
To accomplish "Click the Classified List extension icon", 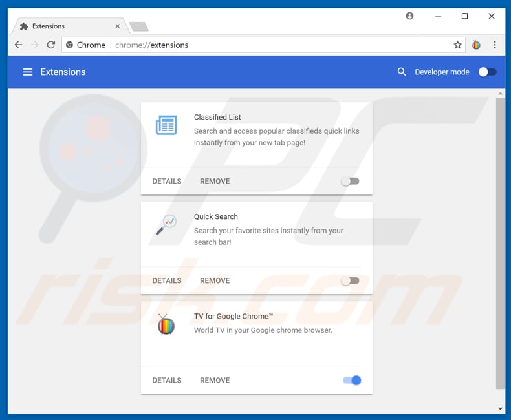I will pos(166,125).
